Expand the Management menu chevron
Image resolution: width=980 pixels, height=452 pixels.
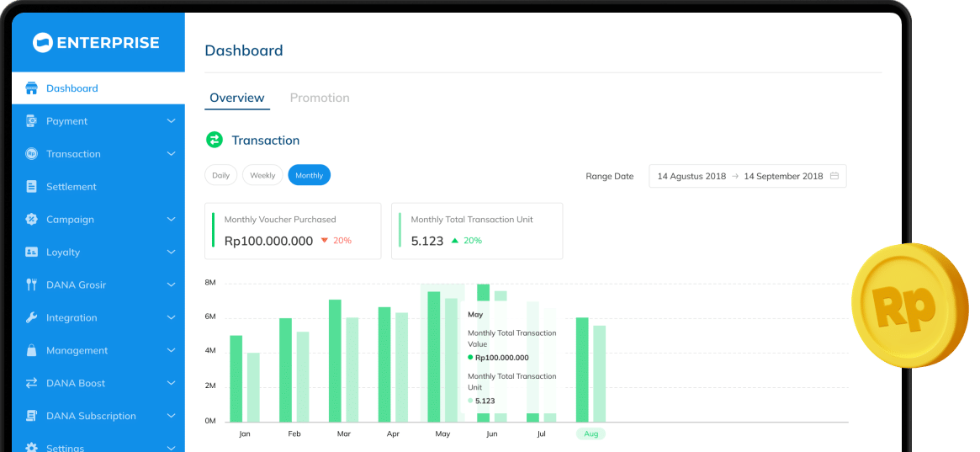(x=172, y=350)
